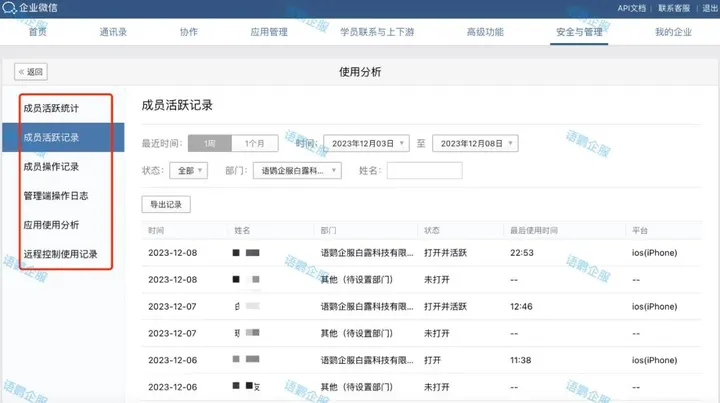
Task: Click the 返回 back button
Action: [31, 72]
